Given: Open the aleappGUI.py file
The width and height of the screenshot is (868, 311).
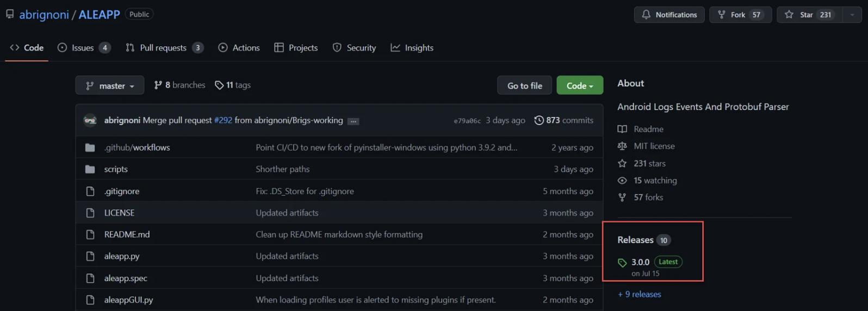Looking at the screenshot, I should coord(128,300).
